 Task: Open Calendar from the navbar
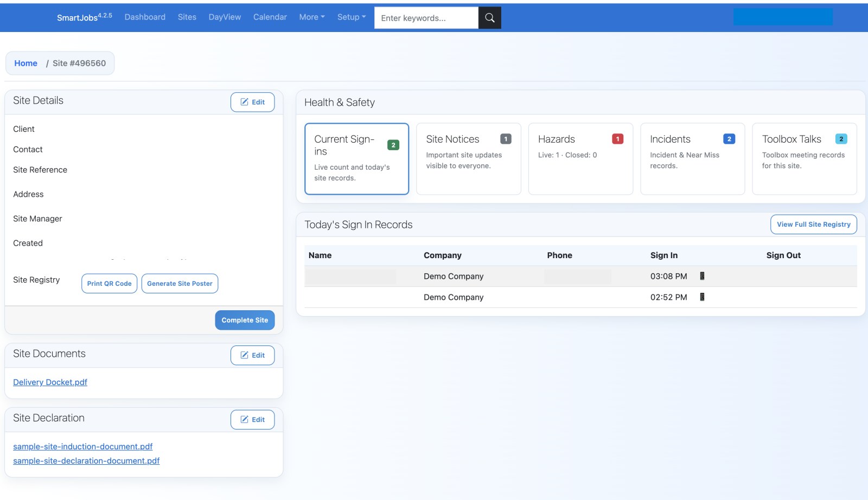[x=270, y=17]
